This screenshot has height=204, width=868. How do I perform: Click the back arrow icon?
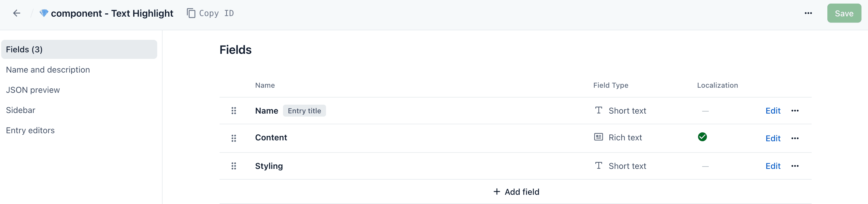tap(17, 13)
